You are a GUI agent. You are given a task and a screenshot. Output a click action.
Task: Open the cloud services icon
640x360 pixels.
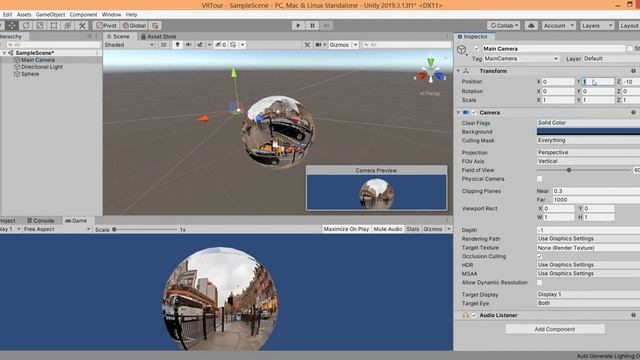click(x=531, y=25)
